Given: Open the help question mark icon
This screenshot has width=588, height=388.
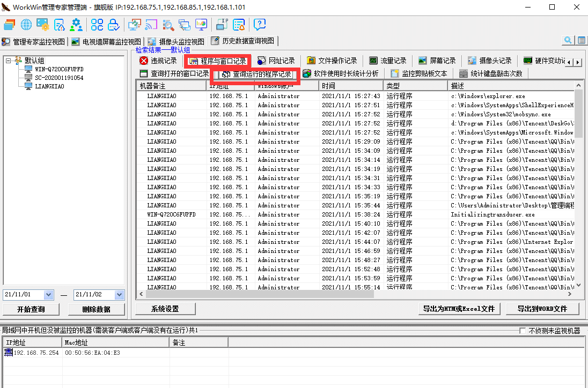Looking at the screenshot, I should [x=260, y=25].
